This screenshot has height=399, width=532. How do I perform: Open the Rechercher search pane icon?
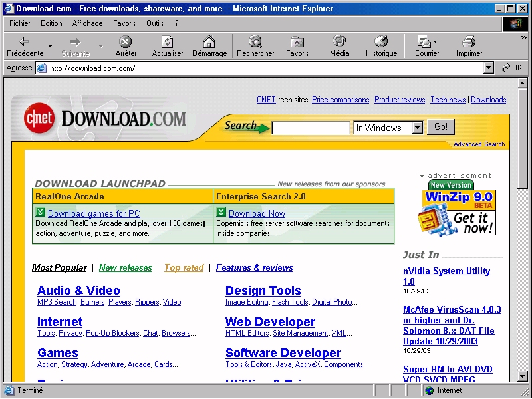(x=255, y=41)
